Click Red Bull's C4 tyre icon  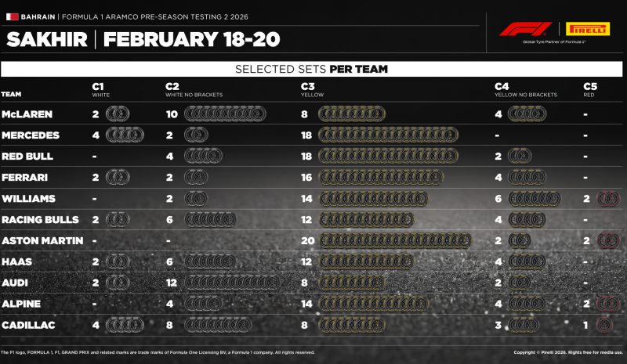(x=519, y=156)
